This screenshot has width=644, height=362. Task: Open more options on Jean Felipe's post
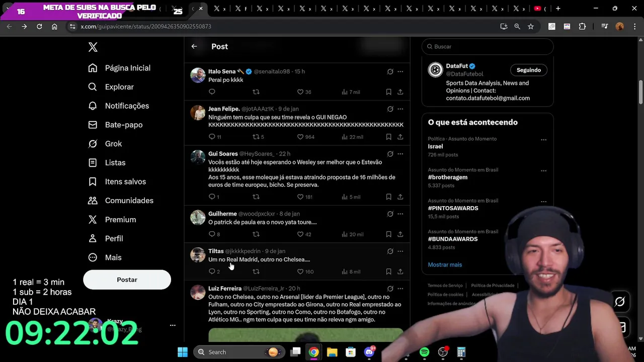click(x=400, y=109)
